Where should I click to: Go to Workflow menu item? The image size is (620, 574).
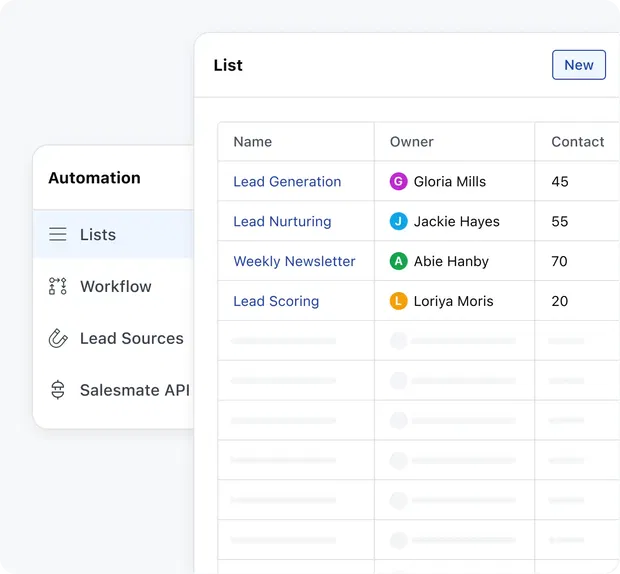(116, 287)
